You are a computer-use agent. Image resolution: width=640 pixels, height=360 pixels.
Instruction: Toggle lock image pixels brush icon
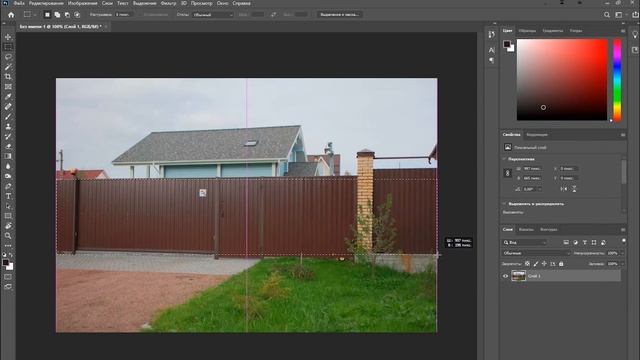tap(536, 264)
